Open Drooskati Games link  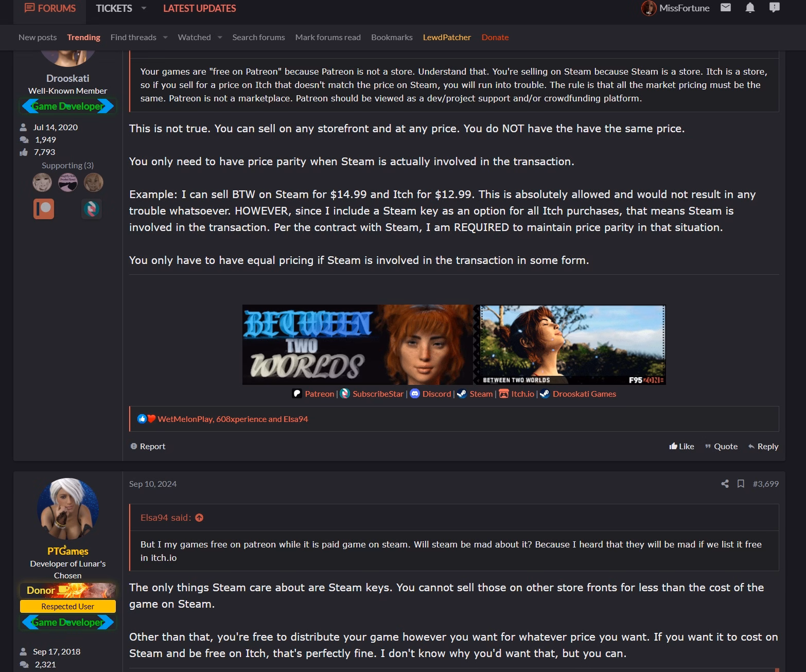[x=584, y=394]
